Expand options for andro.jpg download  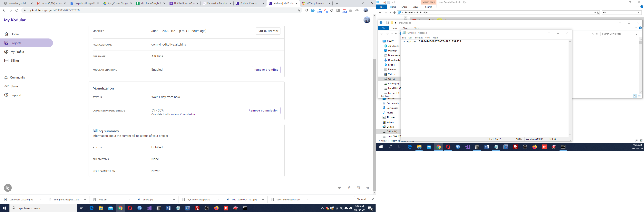[174, 199]
